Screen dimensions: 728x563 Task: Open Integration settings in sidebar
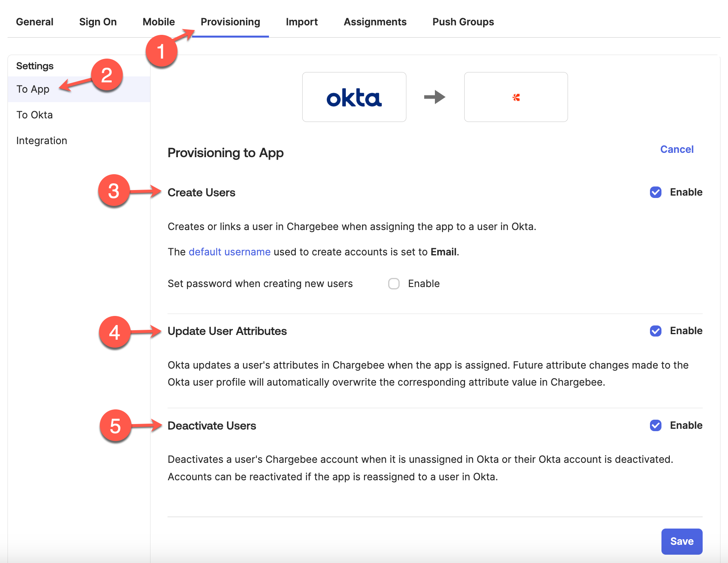point(42,141)
